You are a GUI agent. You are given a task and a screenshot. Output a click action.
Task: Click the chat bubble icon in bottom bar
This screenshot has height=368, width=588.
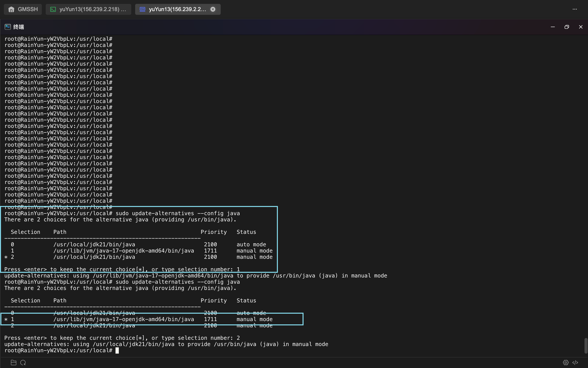pyautogui.click(x=23, y=363)
